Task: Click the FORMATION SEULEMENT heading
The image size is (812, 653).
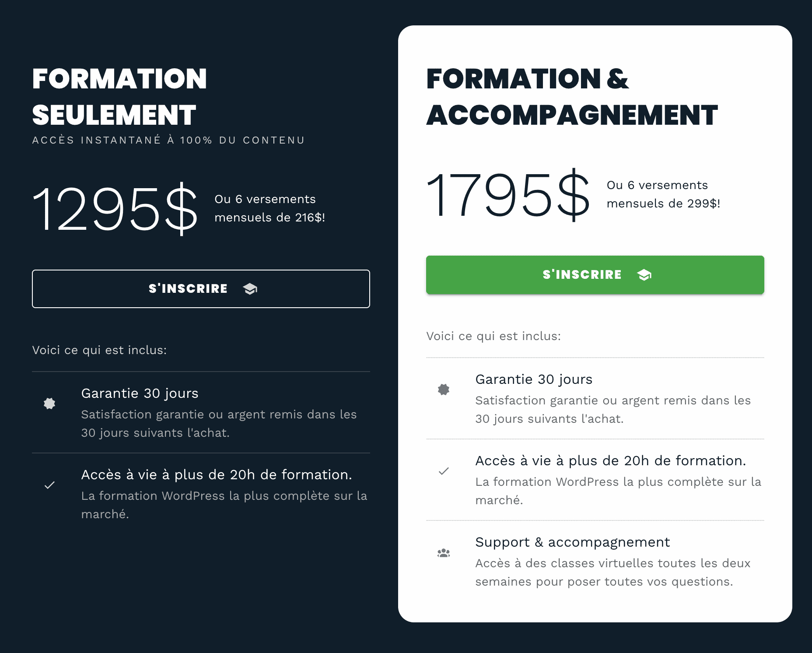Action: [119, 97]
